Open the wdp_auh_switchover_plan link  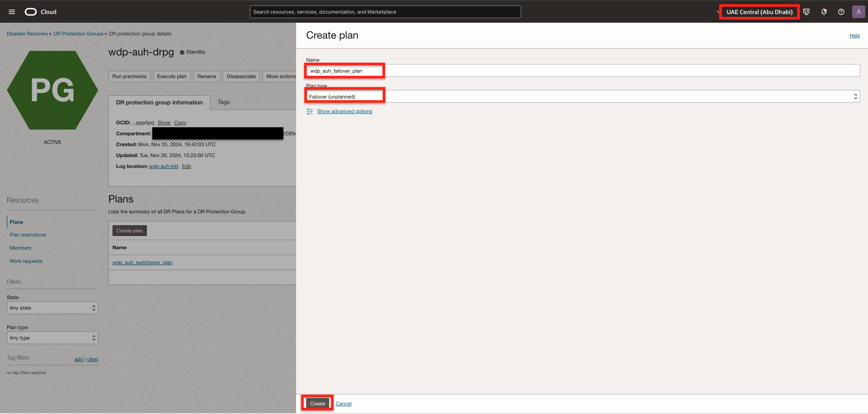click(x=142, y=262)
